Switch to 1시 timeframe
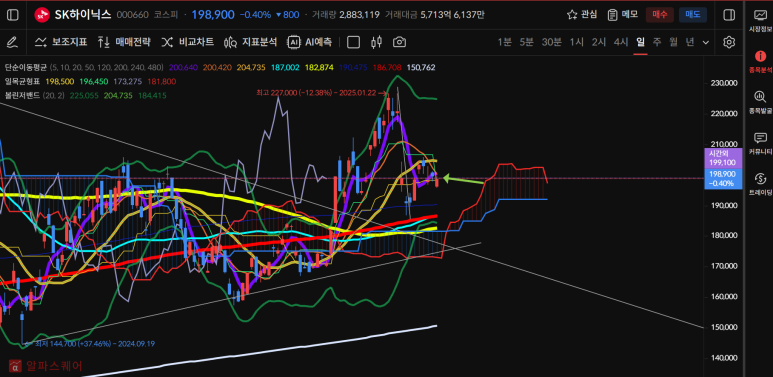Viewport: 773px width, 377px height. coord(577,42)
